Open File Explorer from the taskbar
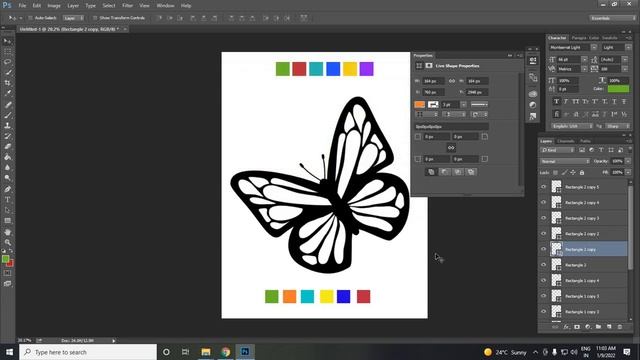This screenshot has width=640, height=360. [206, 352]
